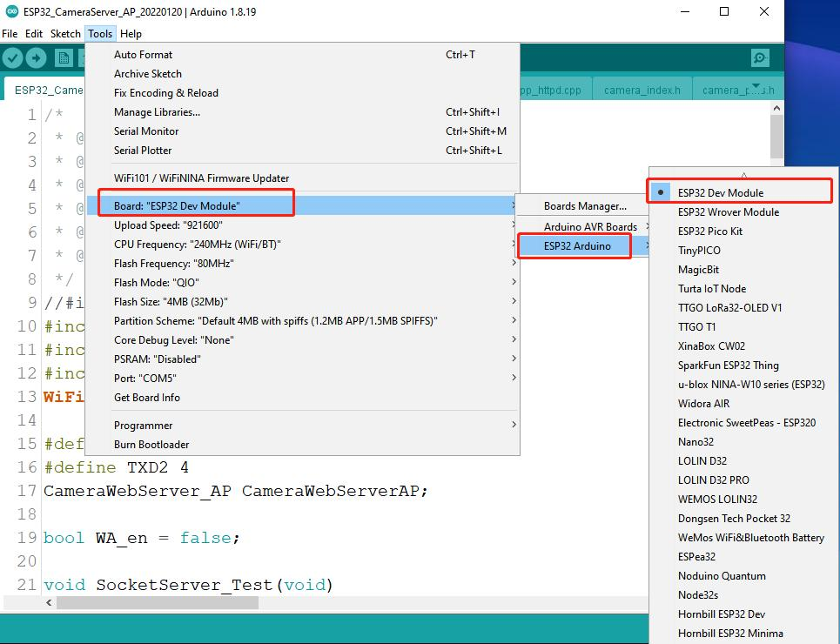
Task: Select ESP32 Pico Kit board
Action: tap(744, 231)
